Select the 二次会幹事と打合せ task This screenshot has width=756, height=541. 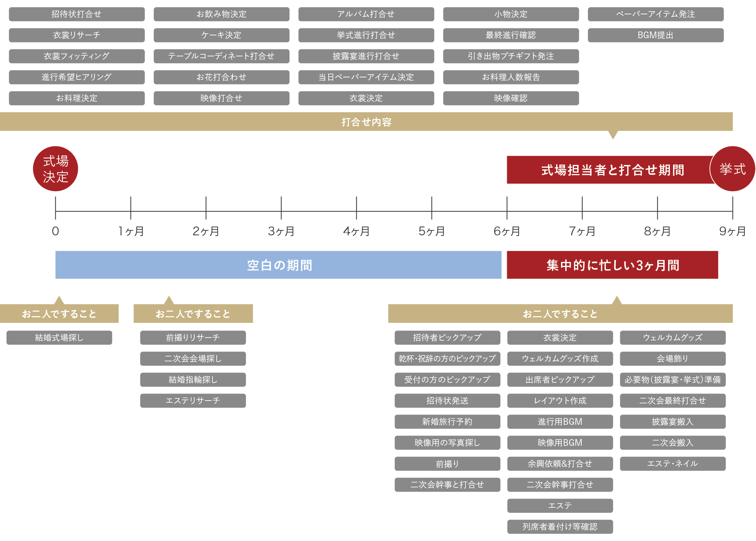pos(447,485)
